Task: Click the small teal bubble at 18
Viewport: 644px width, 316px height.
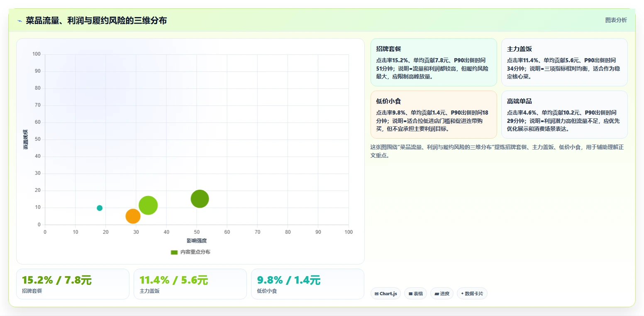Action: pyautogui.click(x=100, y=208)
